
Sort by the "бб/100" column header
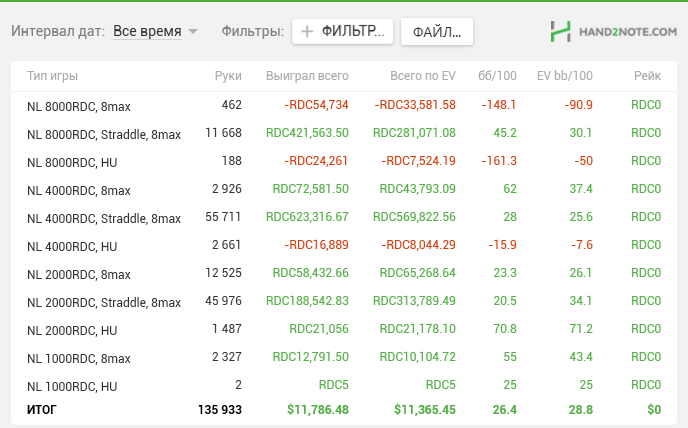click(497, 76)
